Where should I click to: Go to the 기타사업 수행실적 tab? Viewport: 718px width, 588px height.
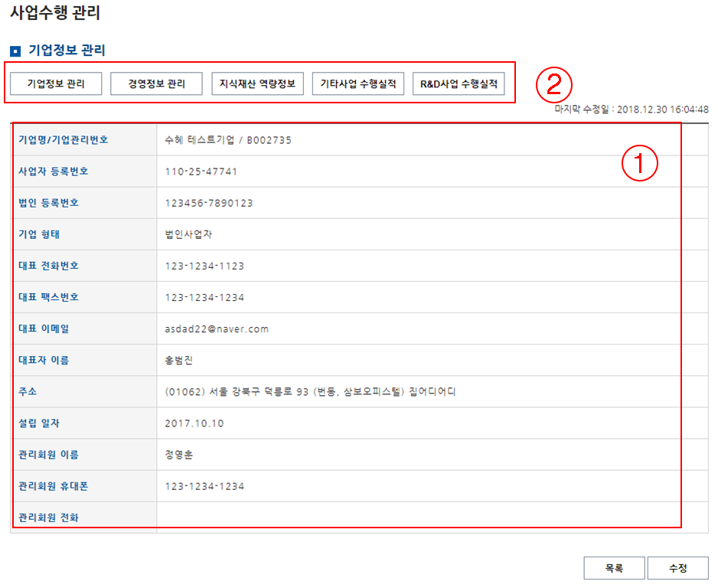pyautogui.click(x=357, y=84)
